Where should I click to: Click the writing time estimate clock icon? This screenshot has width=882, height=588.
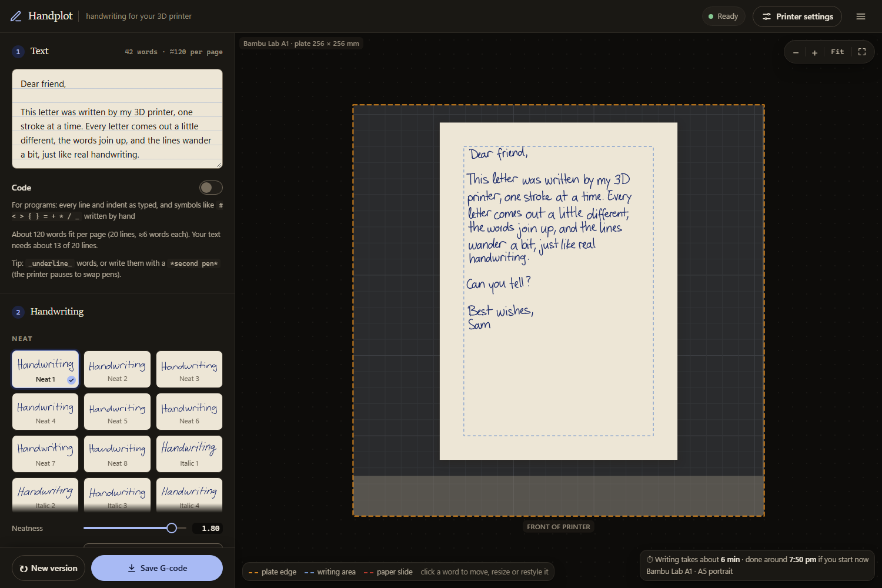pos(650,560)
